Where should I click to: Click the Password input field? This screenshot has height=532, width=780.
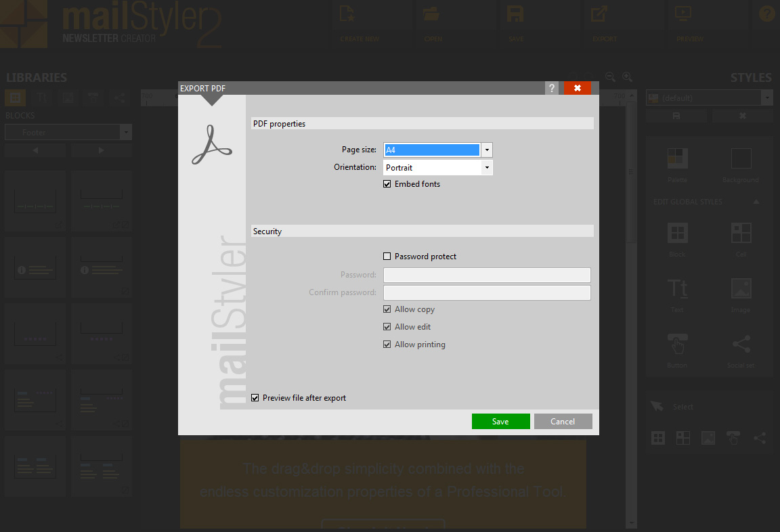pos(487,275)
